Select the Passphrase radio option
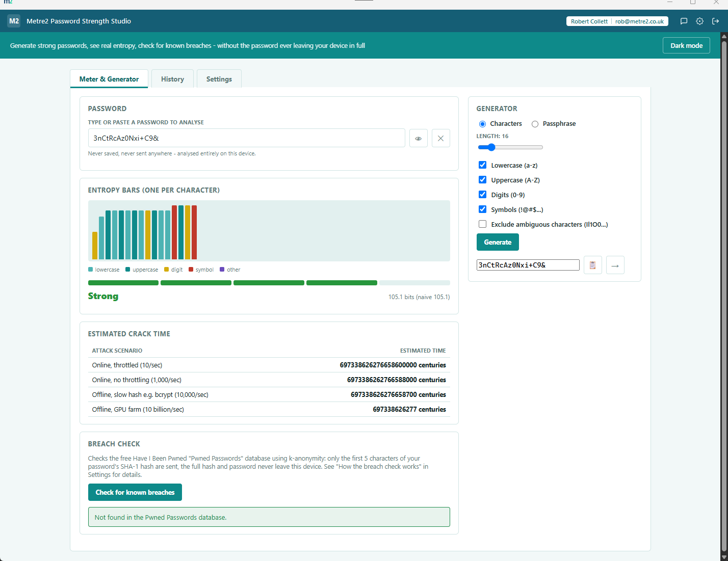The image size is (728, 561). [x=535, y=124]
